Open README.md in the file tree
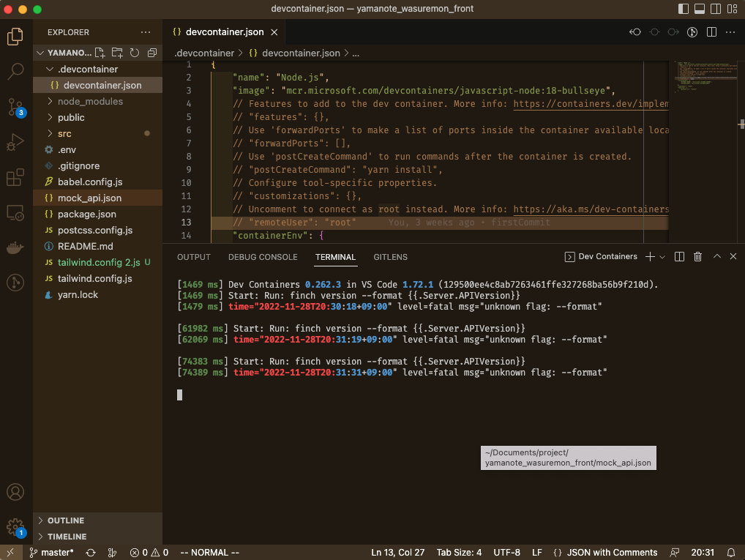Viewport: 745px width, 560px height. (97, 246)
